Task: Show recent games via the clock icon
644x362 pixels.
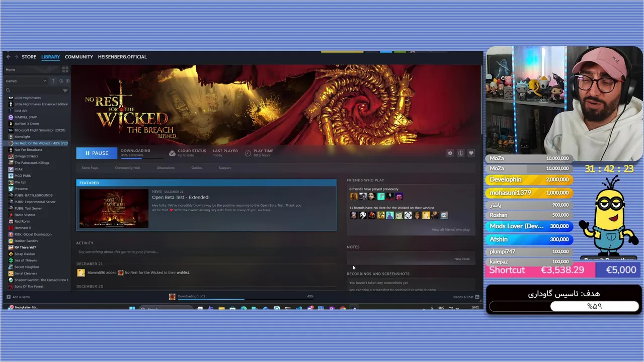Action: pyautogui.click(x=61, y=81)
